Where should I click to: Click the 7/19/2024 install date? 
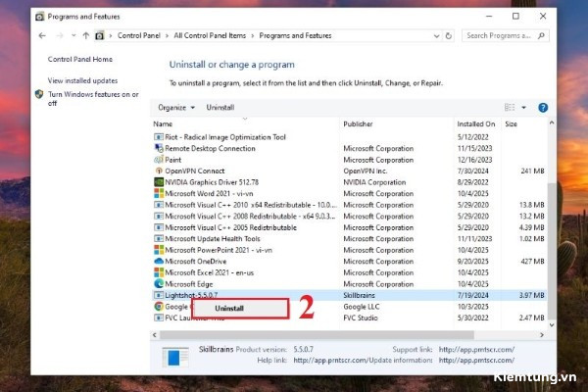click(473, 295)
